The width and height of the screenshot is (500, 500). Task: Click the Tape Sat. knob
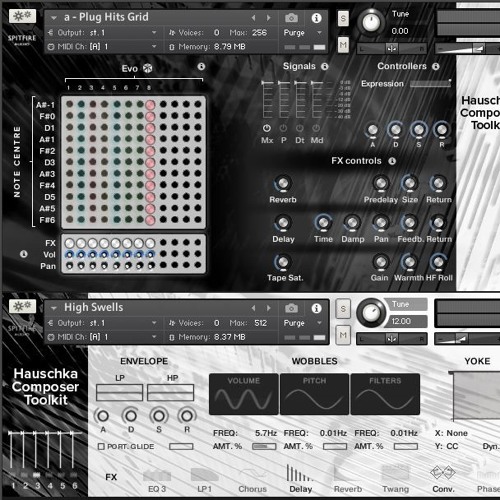coord(283,262)
